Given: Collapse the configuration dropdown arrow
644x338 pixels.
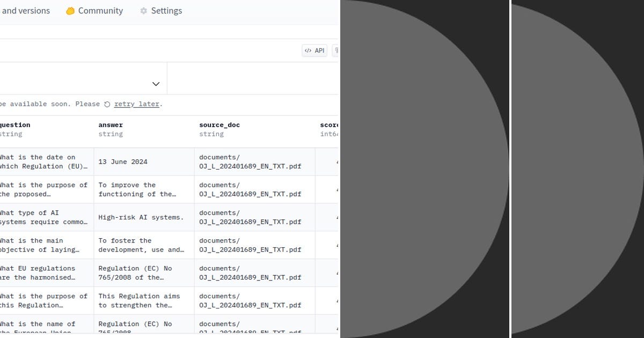Looking at the screenshot, I should pos(156,84).
